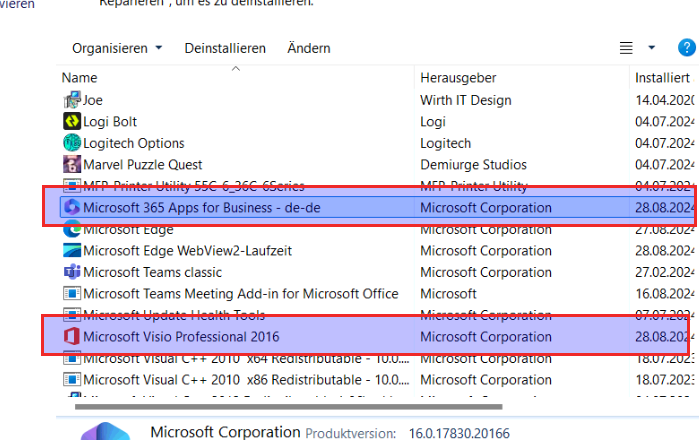This screenshot has width=699, height=440.
Task: Sort list by Name column header
Action: click(x=80, y=77)
